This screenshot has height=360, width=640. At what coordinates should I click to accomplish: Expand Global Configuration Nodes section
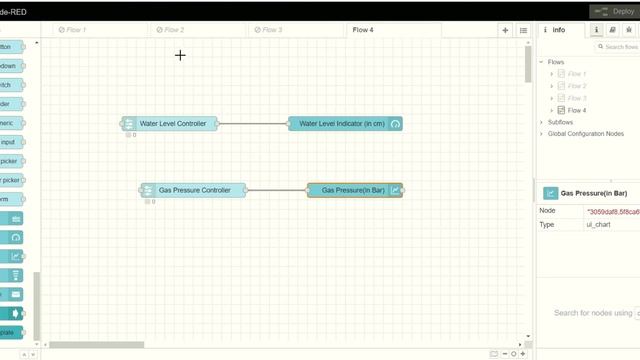(541, 133)
